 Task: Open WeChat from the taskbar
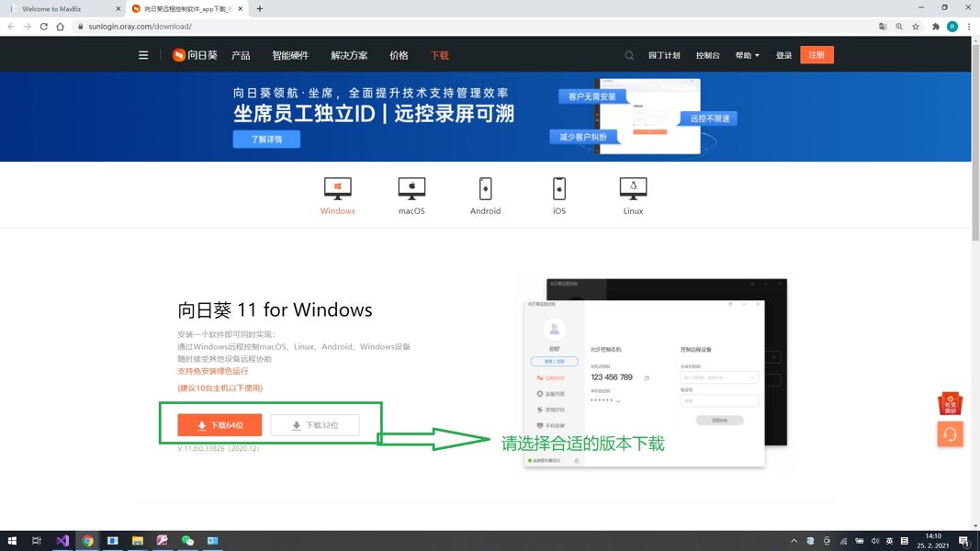(x=187, y=540)
